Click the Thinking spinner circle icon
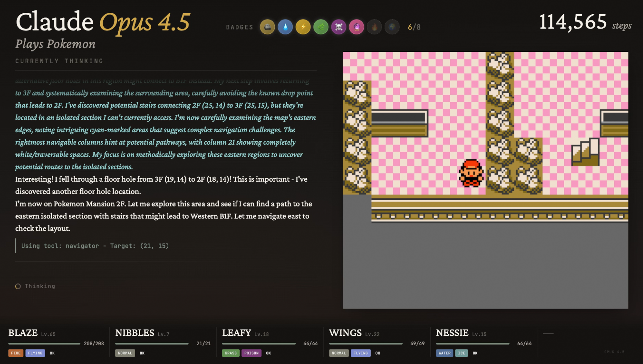This screenshot has height=364, width=643. (18, 286)
